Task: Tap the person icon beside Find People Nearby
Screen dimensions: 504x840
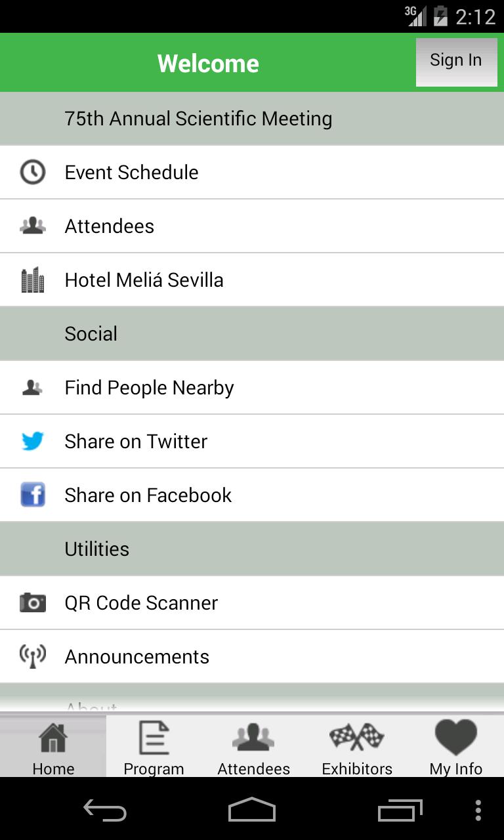Action: [x=32, y=387]
